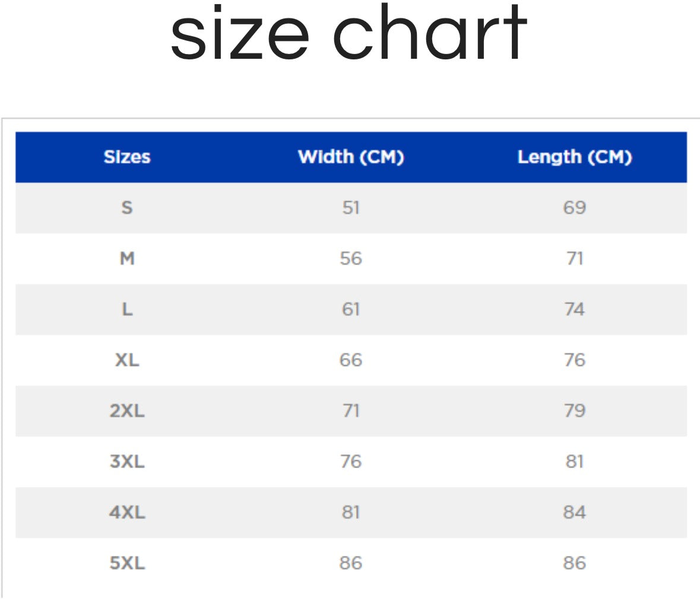Image resolution: width=700 pixels, height=610 pixels.
Task: Select width value 76 in 3XL row
Action: pos(351,462)
